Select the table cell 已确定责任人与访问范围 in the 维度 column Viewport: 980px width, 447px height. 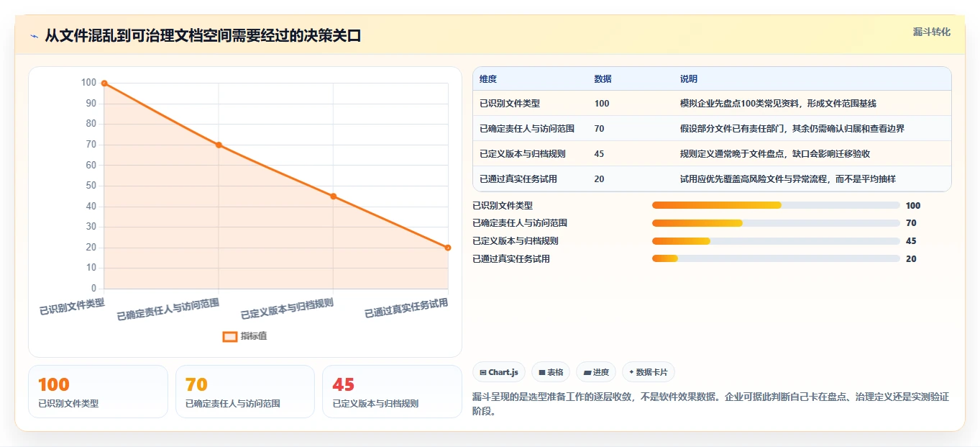(527, 129)
